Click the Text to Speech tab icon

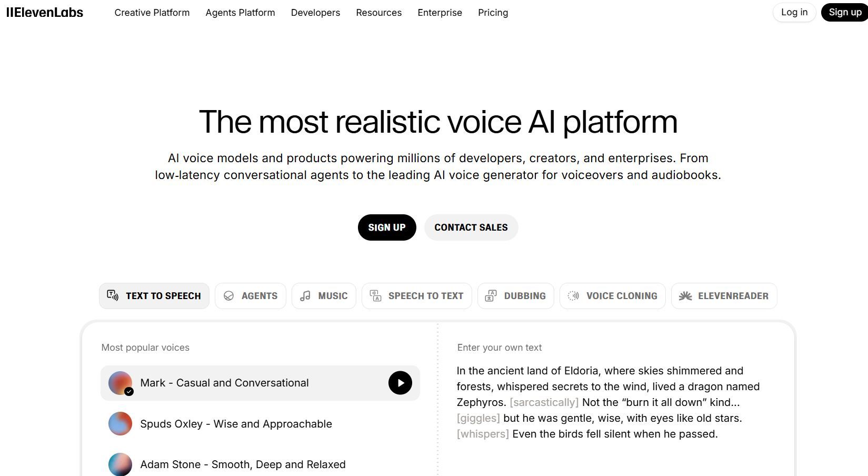(113, 295)
